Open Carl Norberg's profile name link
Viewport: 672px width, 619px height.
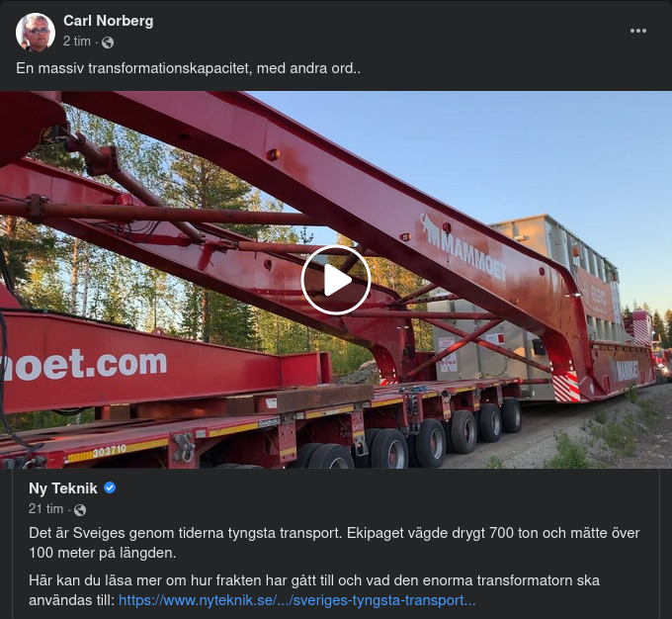(109, 21)
